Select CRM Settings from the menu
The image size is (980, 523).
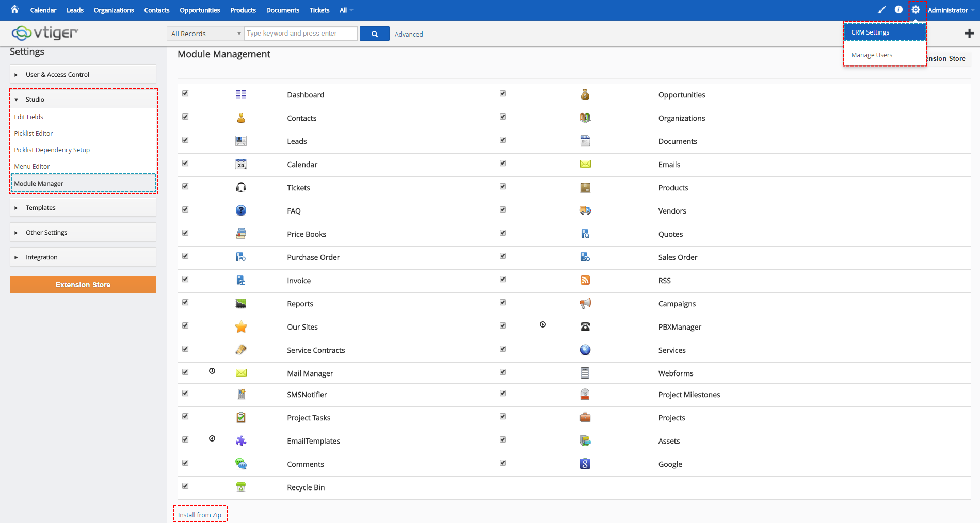pos(885,32)
